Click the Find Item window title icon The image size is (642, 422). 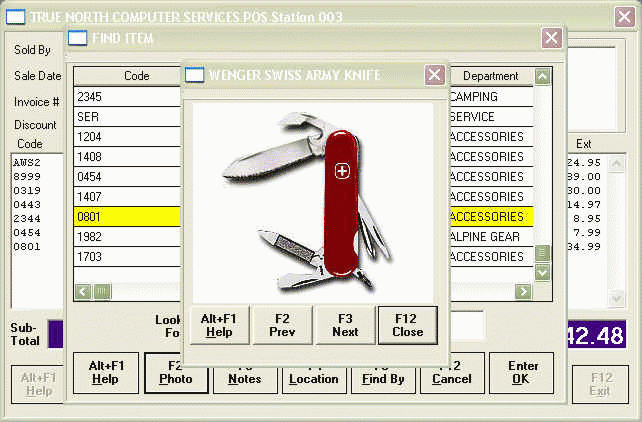tap(77, 38)
